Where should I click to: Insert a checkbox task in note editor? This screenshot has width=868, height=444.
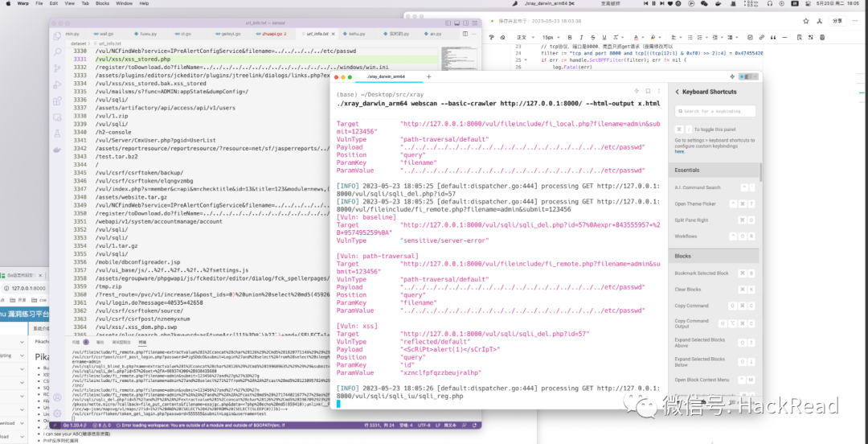point(750,37)
